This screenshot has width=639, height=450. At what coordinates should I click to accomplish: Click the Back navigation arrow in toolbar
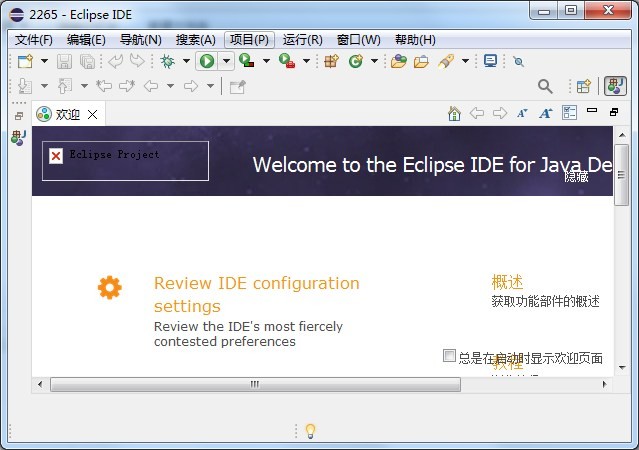click(x=151, y=86)
